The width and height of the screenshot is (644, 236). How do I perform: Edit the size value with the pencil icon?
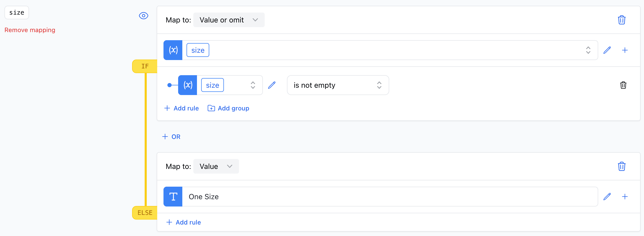(608, 50)
